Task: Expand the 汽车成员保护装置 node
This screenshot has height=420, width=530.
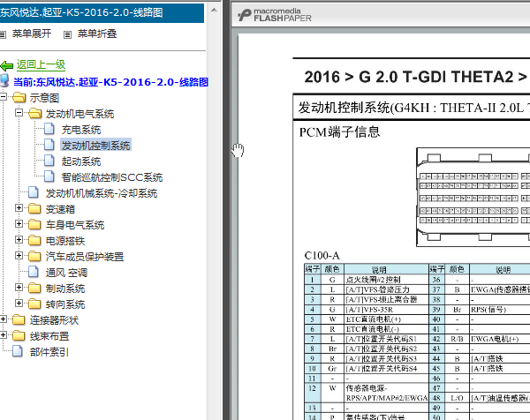Action: pos(19,256)
